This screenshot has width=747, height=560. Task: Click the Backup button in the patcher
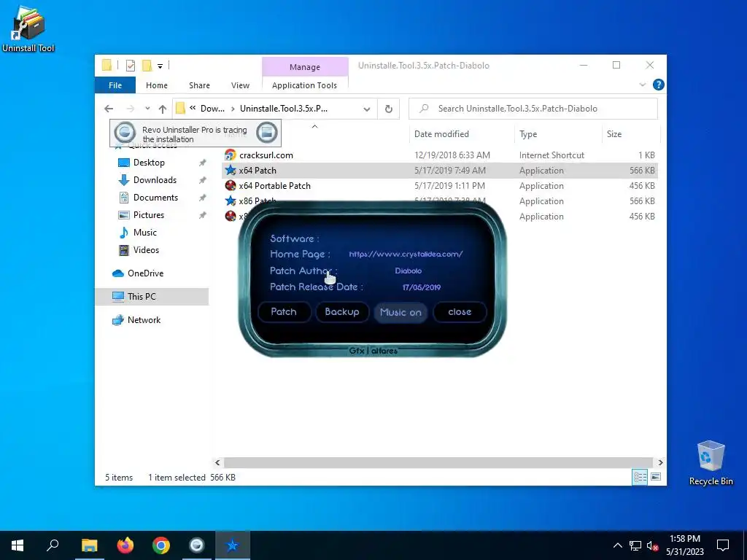pyautogui.click(x=342, y=312)
